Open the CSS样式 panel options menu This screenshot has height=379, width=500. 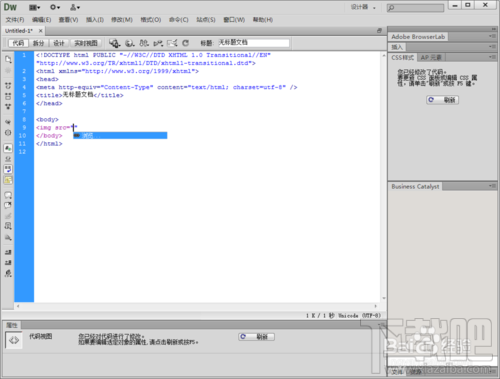point(492,57)
